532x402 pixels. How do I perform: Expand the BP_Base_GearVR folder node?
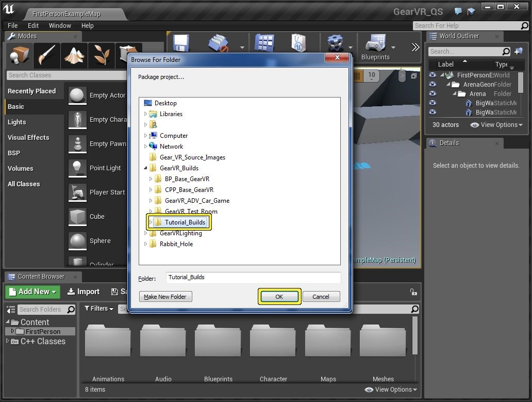(151, 179)
